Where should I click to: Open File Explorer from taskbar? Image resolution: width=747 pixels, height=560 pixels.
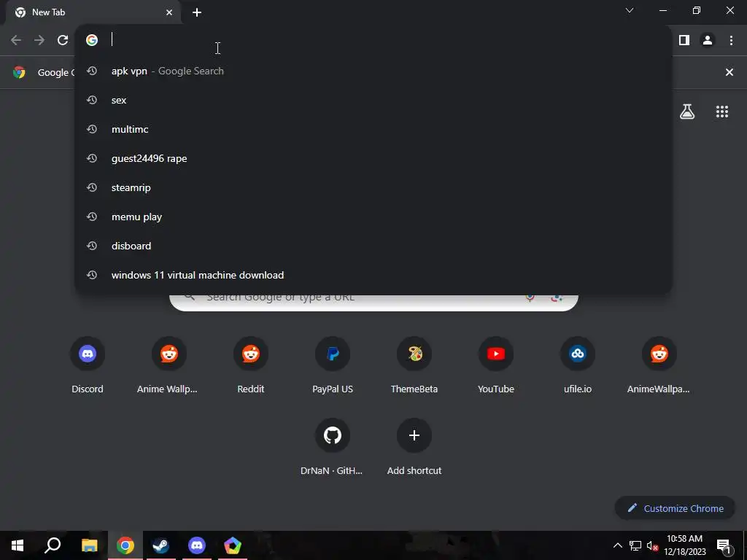89,545
